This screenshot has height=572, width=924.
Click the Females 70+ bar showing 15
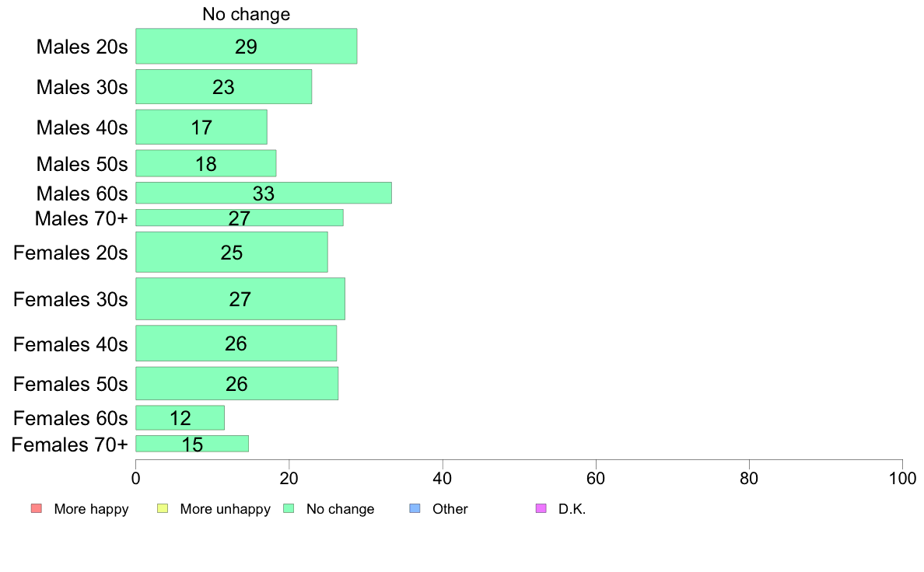(192, 444)
